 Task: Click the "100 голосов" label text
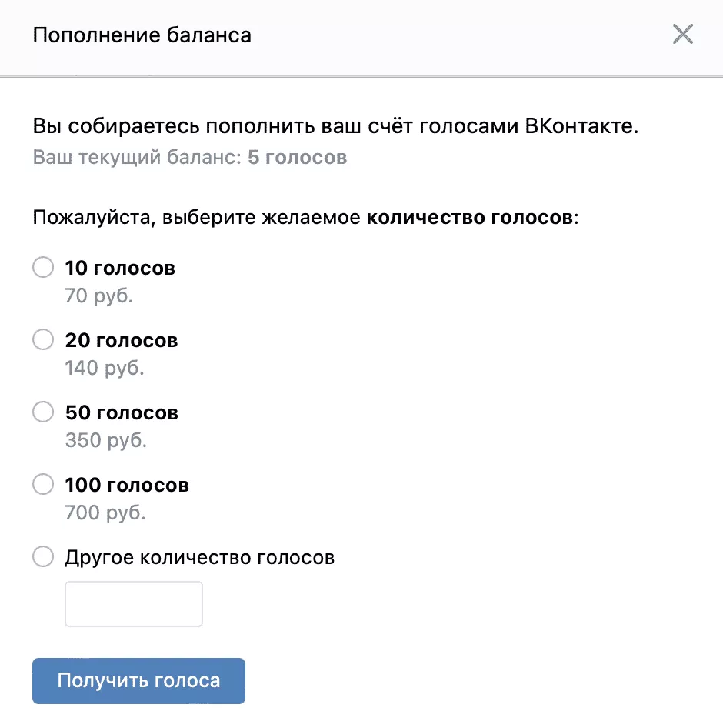(127, 486)
